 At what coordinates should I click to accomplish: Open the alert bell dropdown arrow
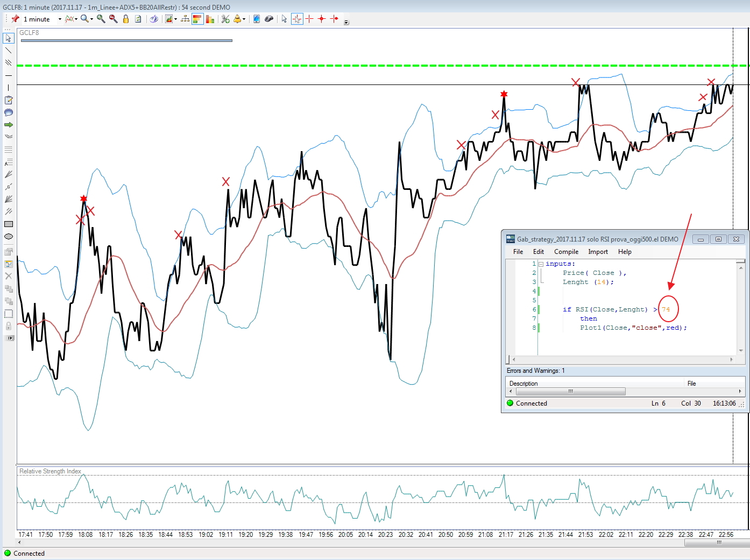(x=244, y=19)
